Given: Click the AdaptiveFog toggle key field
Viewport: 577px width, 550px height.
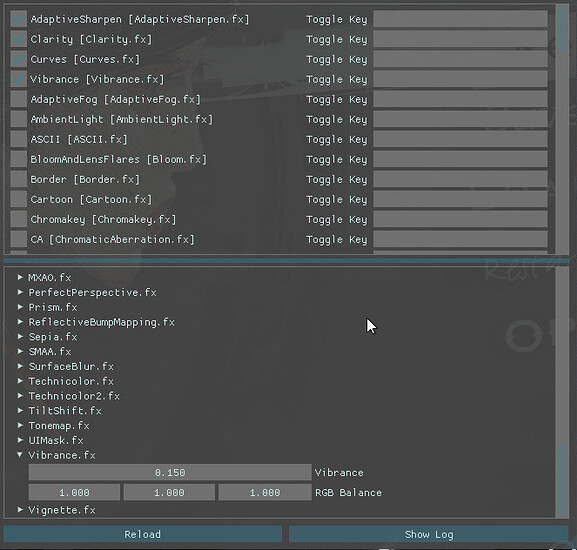Looking at the screenshot, I should pyautogui.click(x=460, y=99).
